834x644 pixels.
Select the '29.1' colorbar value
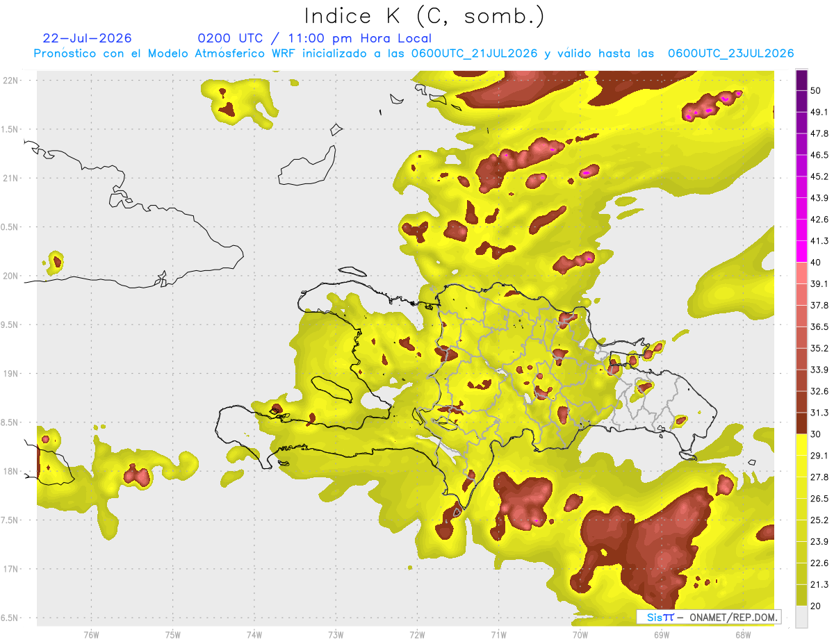pyautogui.click(x=819, y=456)
